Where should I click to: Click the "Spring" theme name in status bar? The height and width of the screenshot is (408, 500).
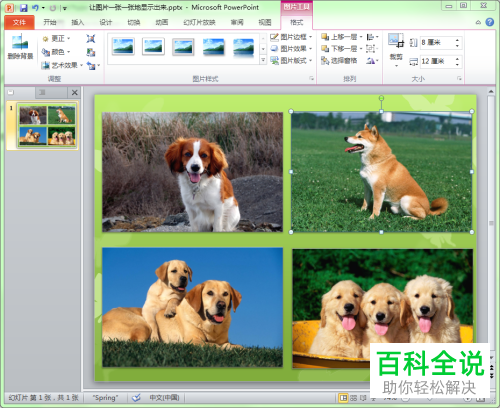click(x=105, y=398)
